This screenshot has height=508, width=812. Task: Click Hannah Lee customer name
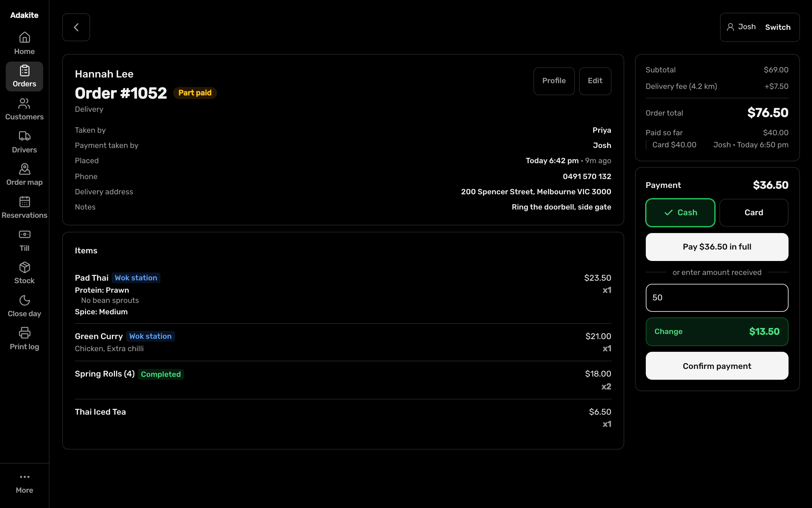(104, 74)
